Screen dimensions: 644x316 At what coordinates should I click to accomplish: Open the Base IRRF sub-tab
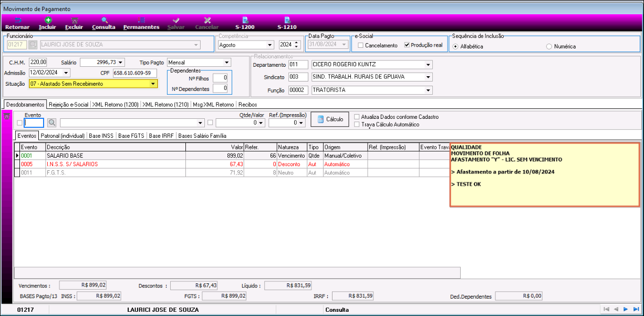coord(161,136)
